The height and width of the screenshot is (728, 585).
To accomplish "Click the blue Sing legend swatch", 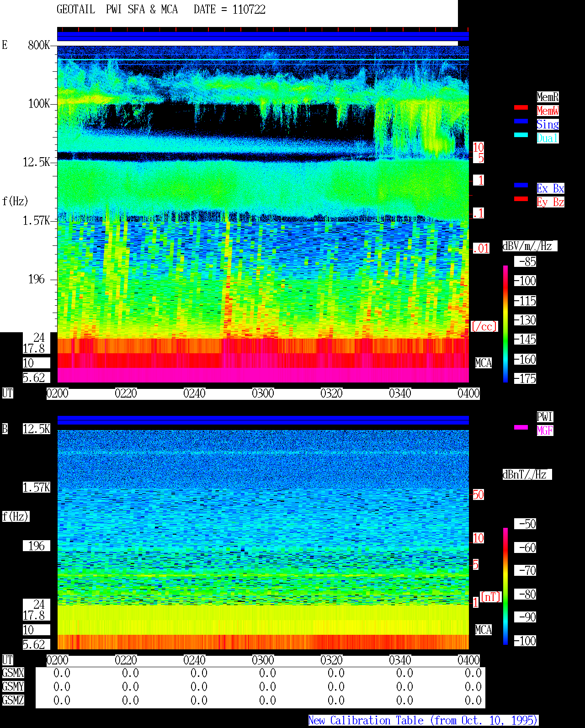I will coord(521,121).
